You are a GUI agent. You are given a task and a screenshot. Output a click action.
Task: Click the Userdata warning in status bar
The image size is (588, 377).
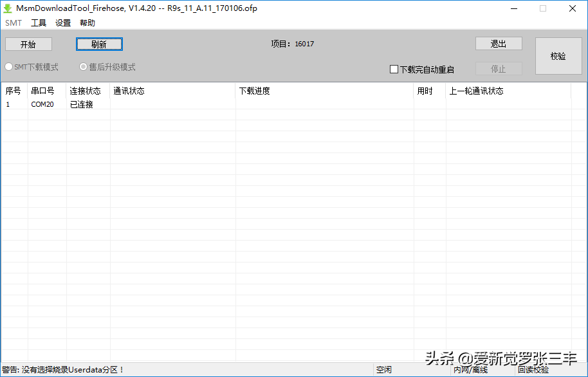point(62,370)
